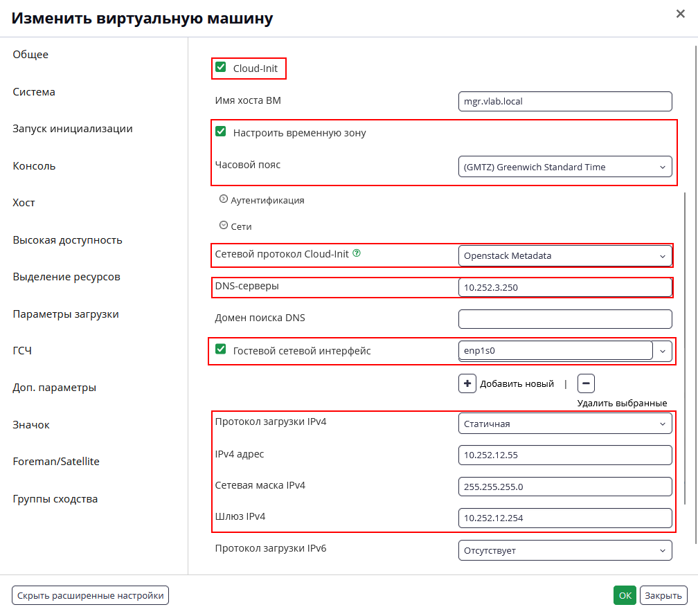Open the Протокол загрузки IPv4 dropdown
Viewport: 698px width, 616px height.
[565, 424]
